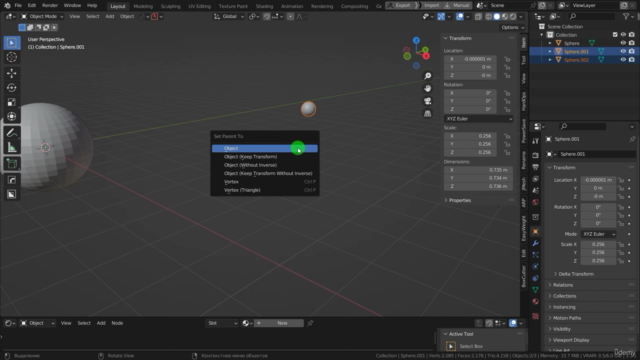Open the Object Mode dropdown
The height and width of the screenshot is (360, 640).
(42, 16)
